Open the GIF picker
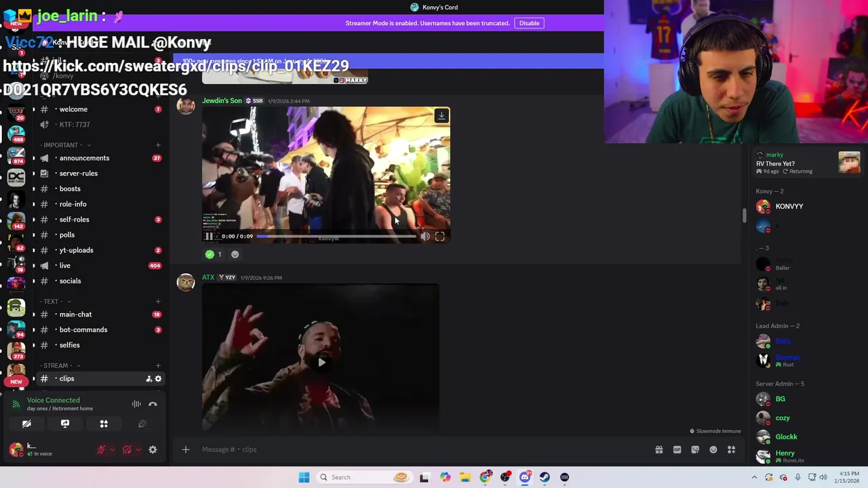 click(x=677, y=449)
